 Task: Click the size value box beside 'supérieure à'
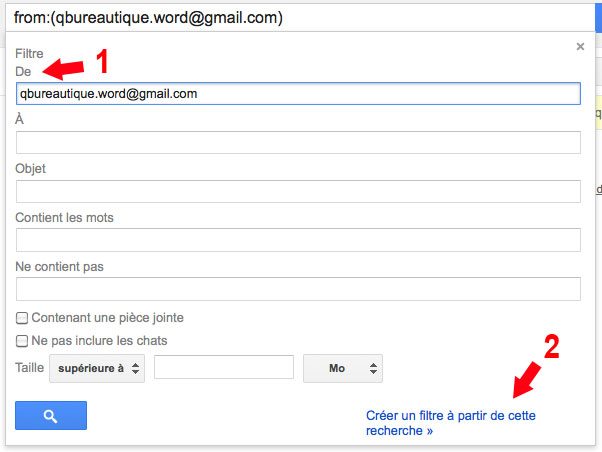coord(223,368)
